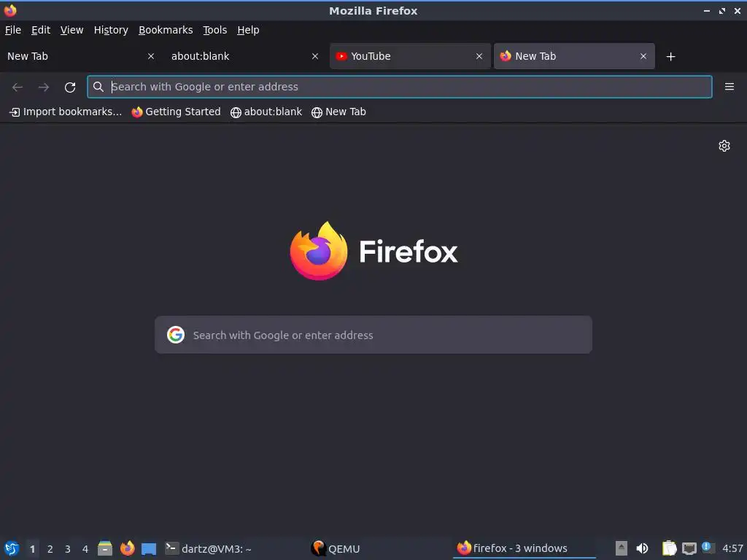Click the removable media eject tray icon
747x560 pixels.
pos(621,548)
